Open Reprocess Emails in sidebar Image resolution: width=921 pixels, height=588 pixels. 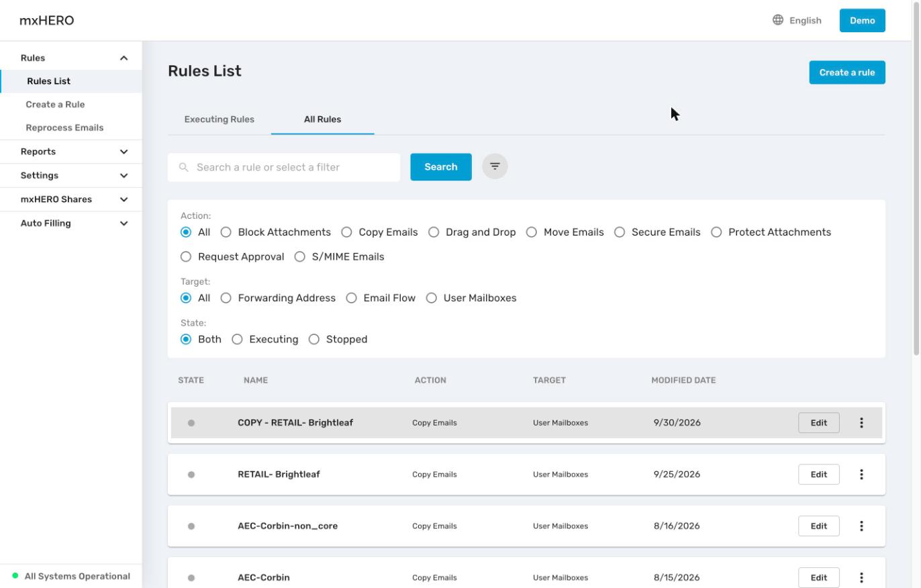pos(64,128)
